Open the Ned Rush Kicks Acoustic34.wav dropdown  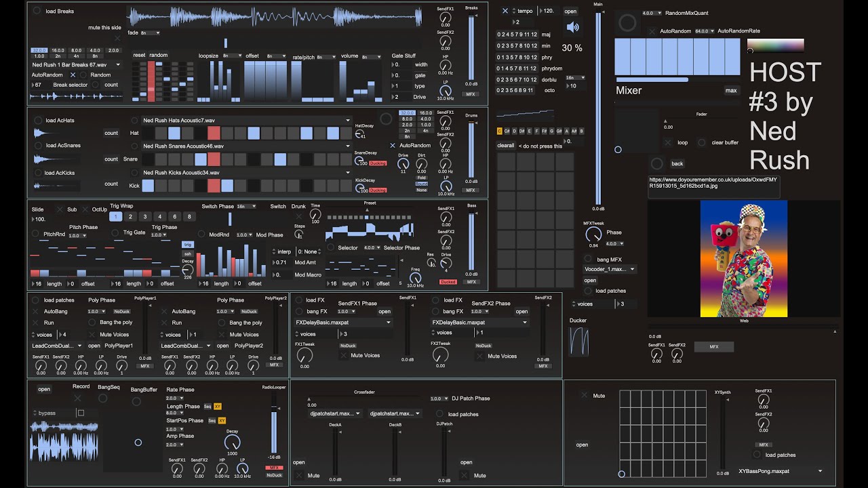(246, 173)
